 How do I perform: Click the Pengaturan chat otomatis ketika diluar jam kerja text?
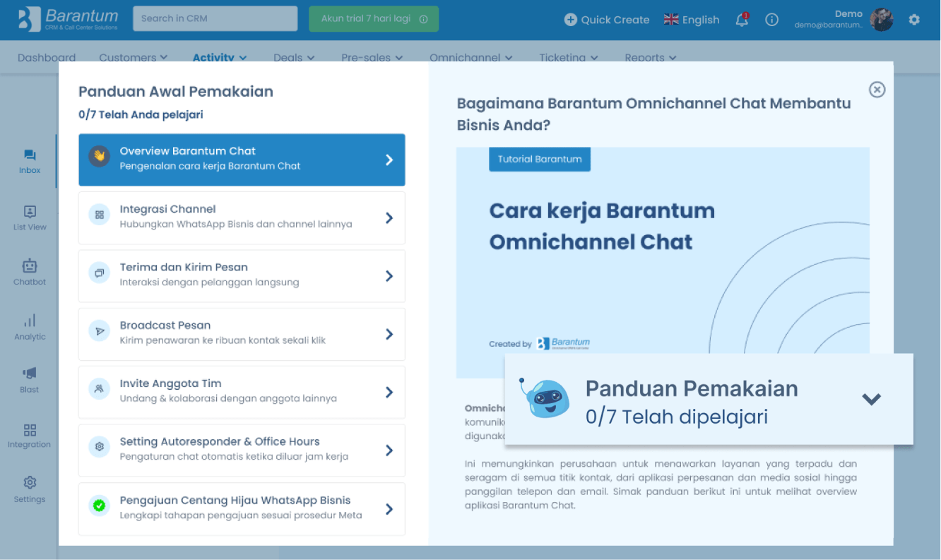pos(234,457)
